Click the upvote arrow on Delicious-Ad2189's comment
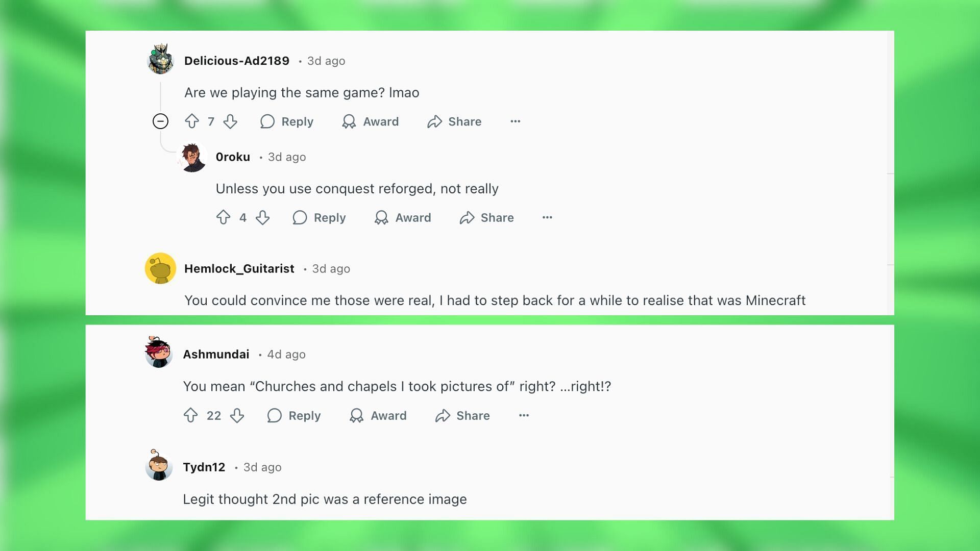The width and height of the screenshot is (980, 551). (x=191, y=121)
